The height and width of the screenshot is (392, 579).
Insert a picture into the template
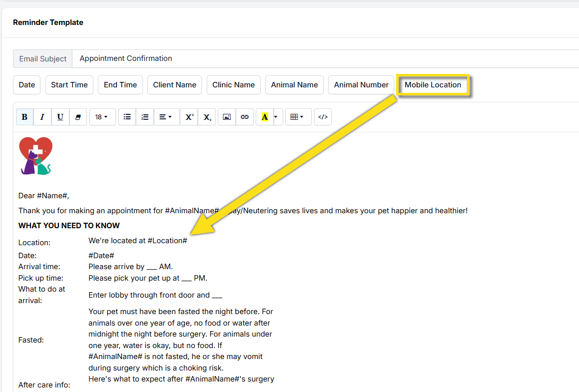point(227,117)
